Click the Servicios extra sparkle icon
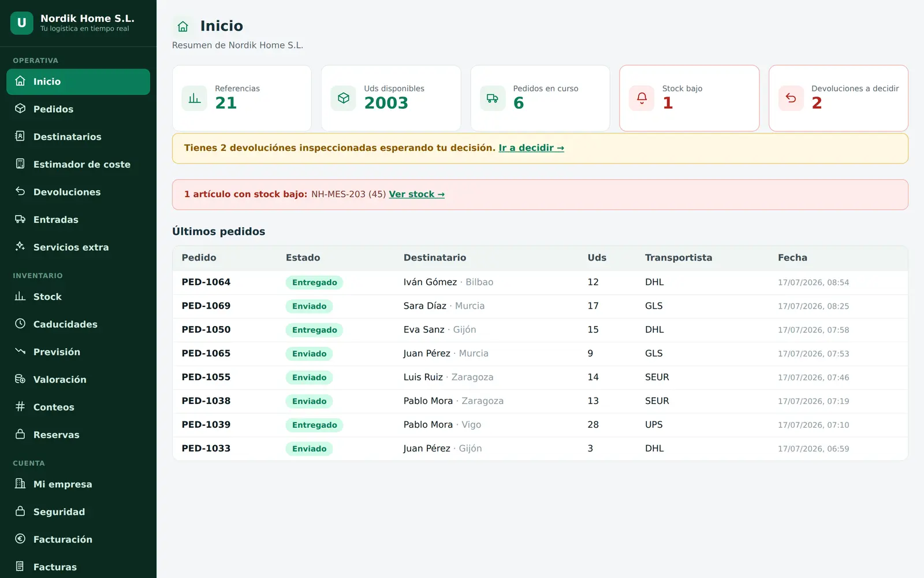 (x=20, y=247)
